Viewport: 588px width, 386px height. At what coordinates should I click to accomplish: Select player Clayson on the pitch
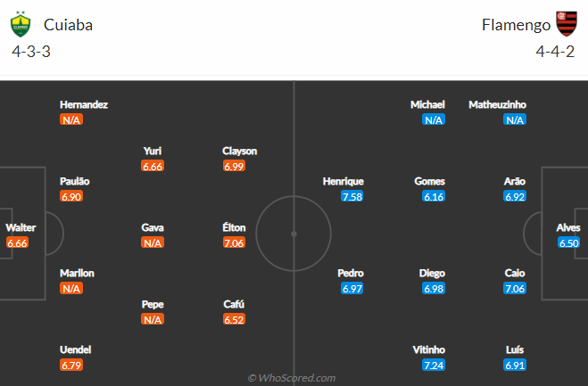(240, 151)
